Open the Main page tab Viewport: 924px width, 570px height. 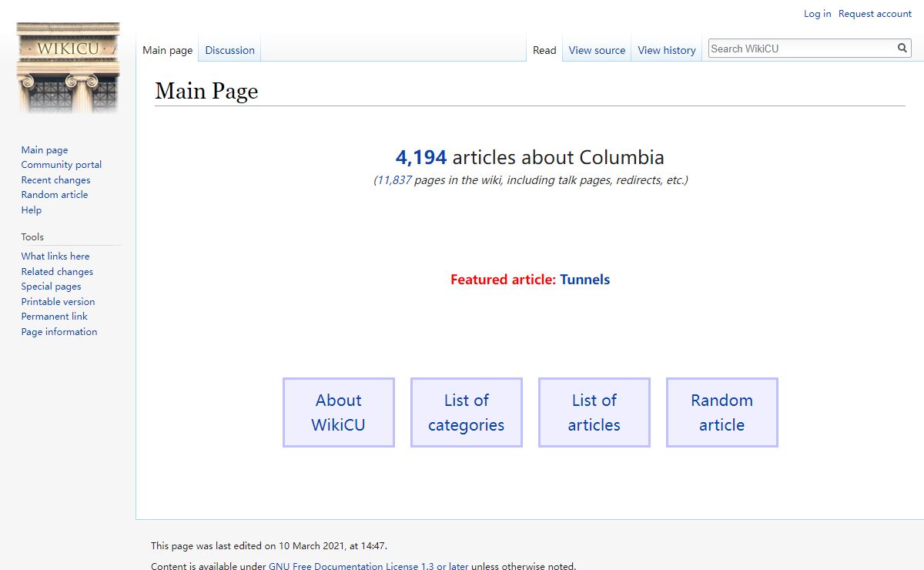click(168, 50)
